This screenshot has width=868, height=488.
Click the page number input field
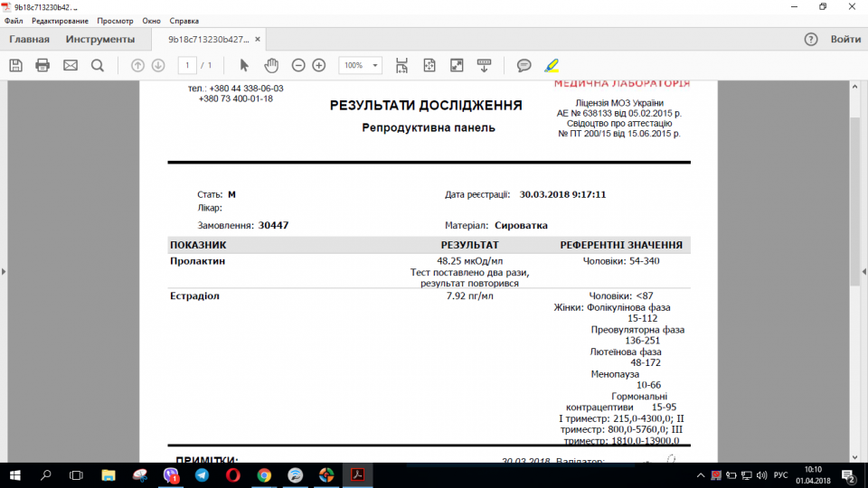pos(188,65)
